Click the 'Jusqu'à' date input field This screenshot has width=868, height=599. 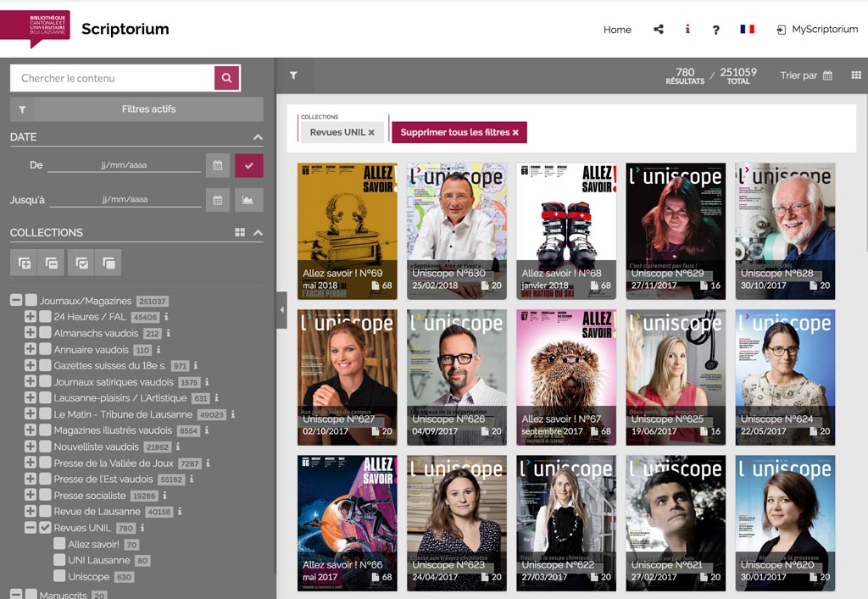click(125, 199)
